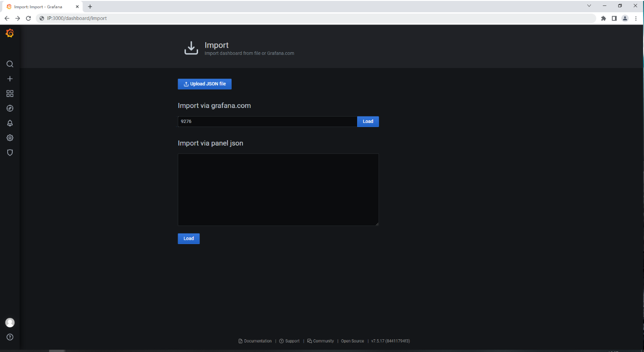Click Load below the panel json textarea

pos(189,239)
